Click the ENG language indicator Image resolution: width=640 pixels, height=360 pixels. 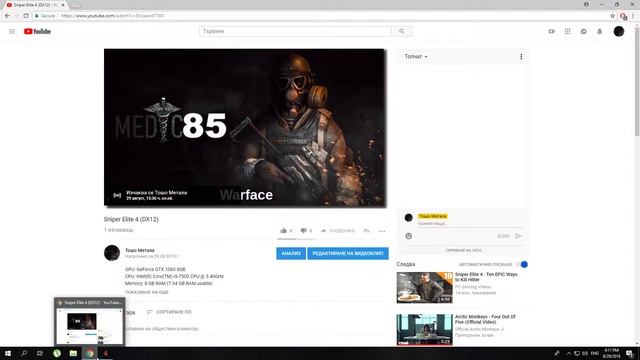click(x=595, y=353)
